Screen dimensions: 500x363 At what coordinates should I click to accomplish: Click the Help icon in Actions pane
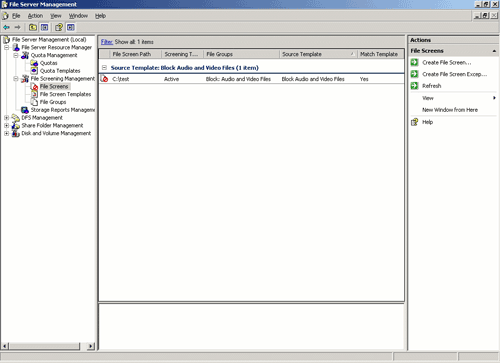pyautogui.click(x=414, y=122)
